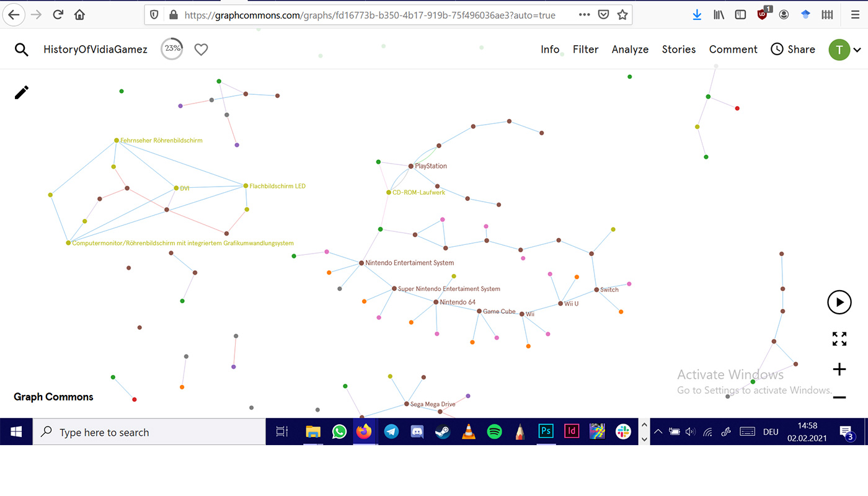Click the play graph animation button
Viewport: 868px width, 496px height.
pos(839,303)
